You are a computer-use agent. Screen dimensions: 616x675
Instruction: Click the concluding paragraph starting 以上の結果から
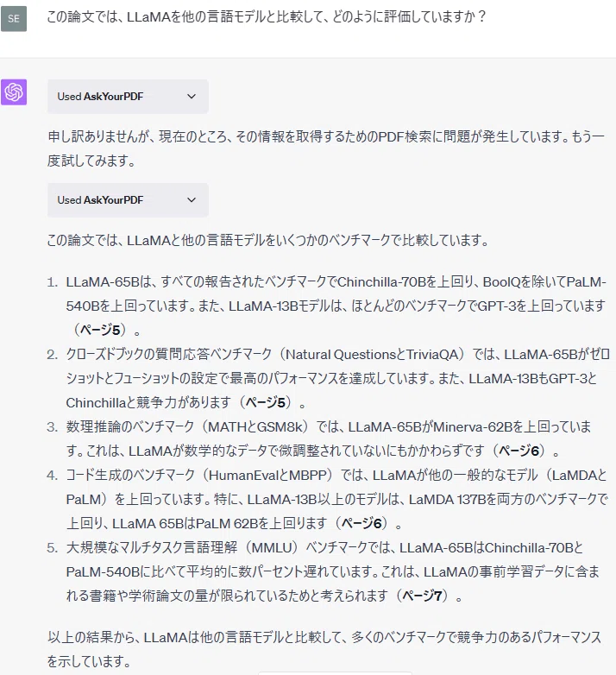pyautogui.click(x=324, y=649)
